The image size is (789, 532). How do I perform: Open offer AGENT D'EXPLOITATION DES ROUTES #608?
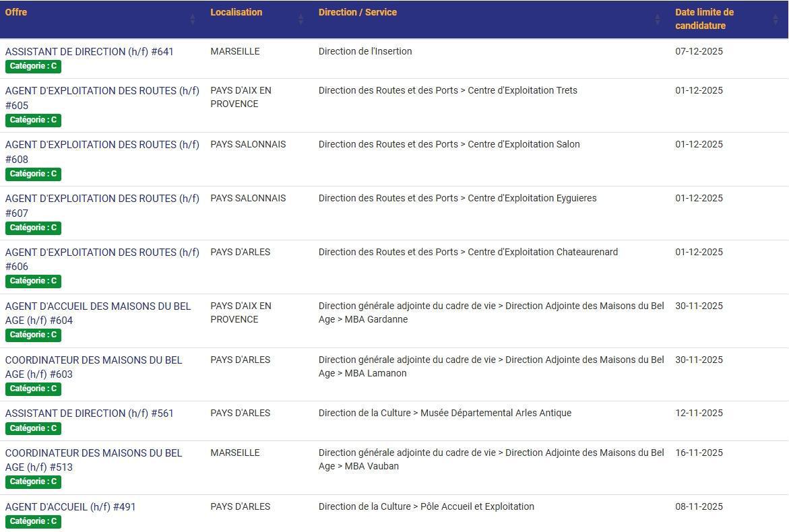pos(102,151)
